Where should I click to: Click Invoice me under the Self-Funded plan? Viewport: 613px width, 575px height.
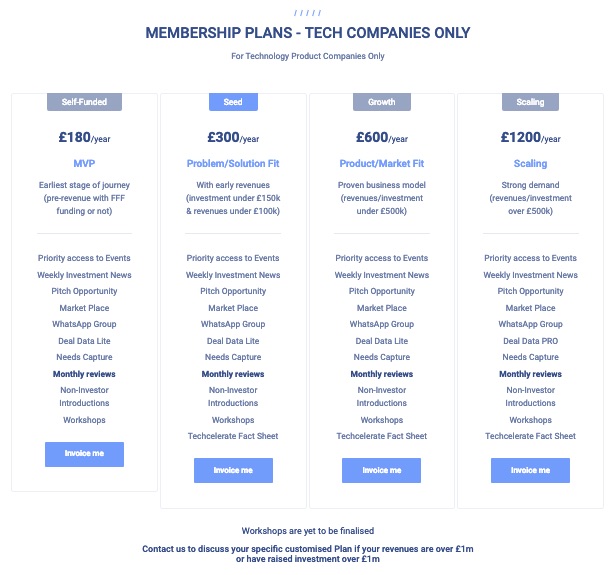(84, 454)
